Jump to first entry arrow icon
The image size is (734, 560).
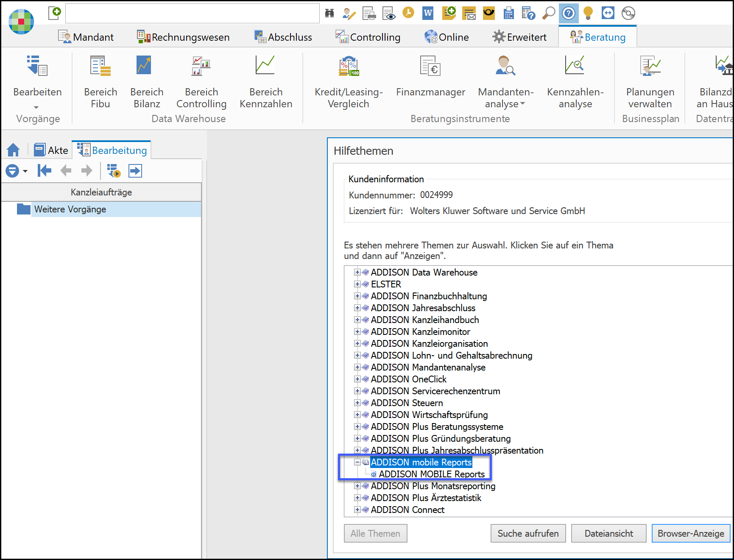[x=45, y=171]
